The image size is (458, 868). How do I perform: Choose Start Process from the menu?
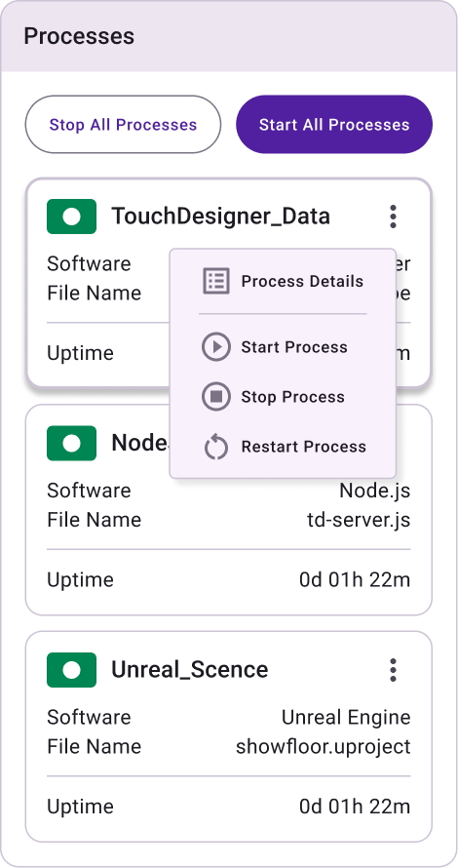pyautogui.click(x=283, y=347)
